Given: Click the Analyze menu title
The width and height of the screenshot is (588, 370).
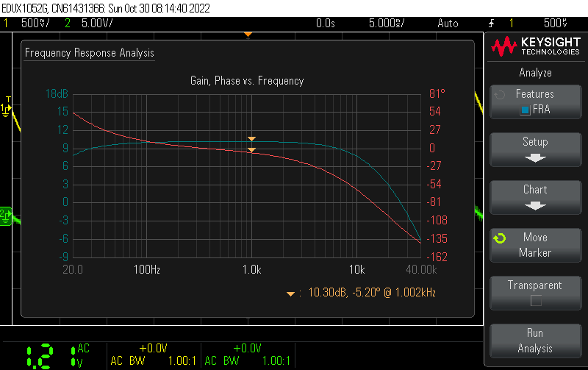Looking at the screenshot, I should 535,73.
